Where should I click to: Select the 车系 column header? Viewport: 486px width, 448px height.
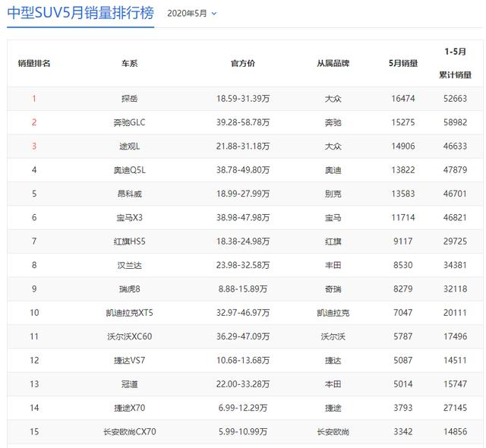130,64
